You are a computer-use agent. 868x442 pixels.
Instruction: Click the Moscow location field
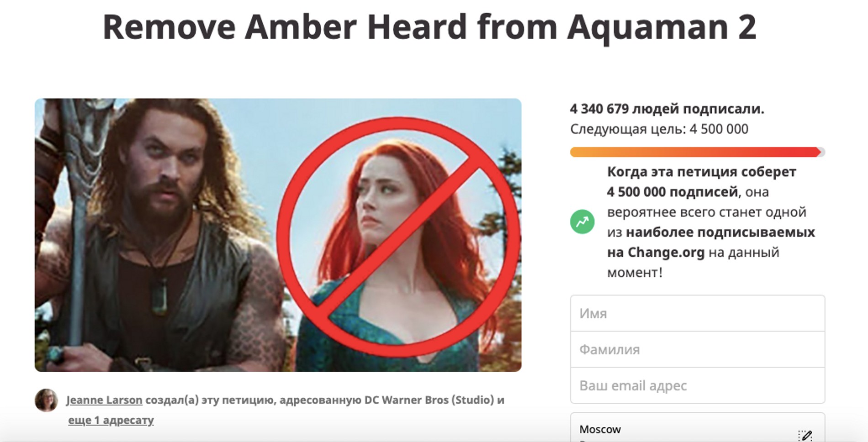click(698, 428)
